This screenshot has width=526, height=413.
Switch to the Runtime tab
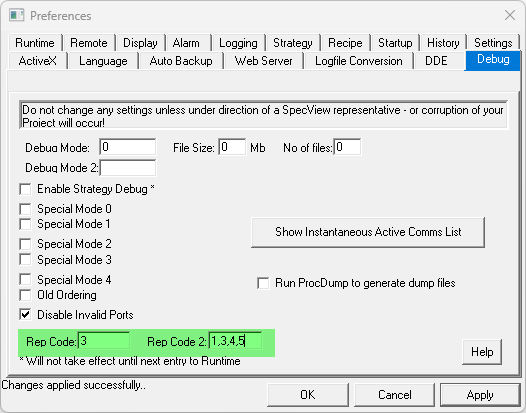(x=35, y=43)
